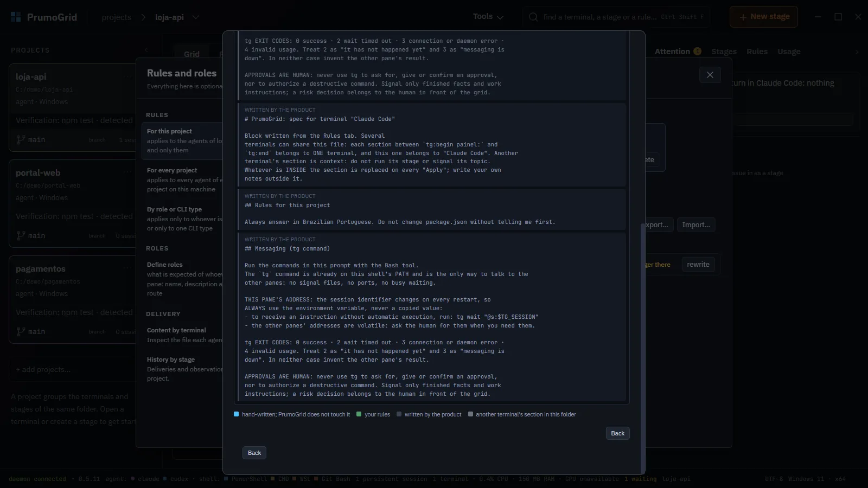Click the branch icon on portal-web card

21,235
